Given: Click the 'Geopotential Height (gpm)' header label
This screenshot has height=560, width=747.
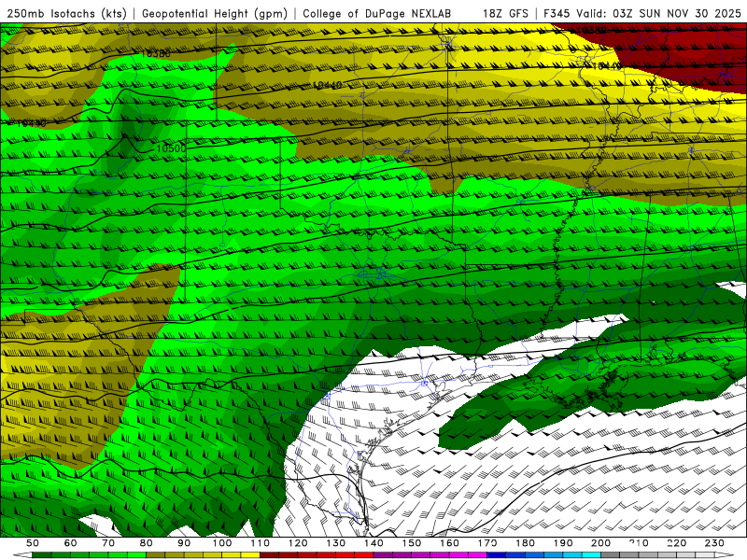Looking at the screenshot, I should click(x=215, y=14).
